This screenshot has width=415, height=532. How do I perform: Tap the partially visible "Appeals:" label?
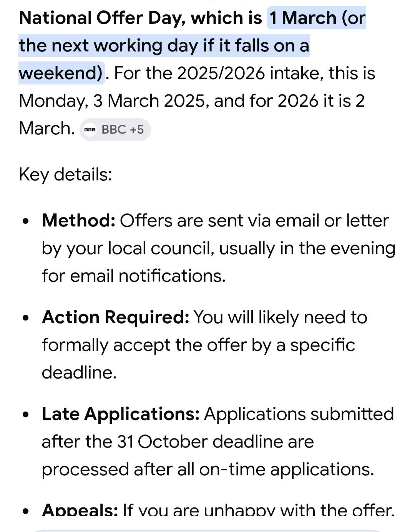[x=80, y=511]
